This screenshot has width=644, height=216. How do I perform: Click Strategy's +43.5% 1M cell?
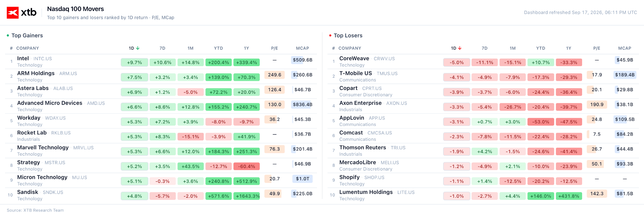tap(191, 166)
